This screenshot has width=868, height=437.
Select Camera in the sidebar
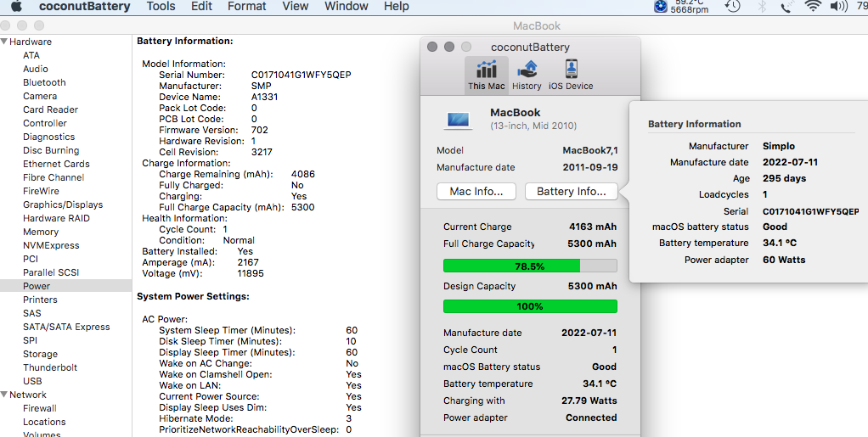tap(40, 96)
